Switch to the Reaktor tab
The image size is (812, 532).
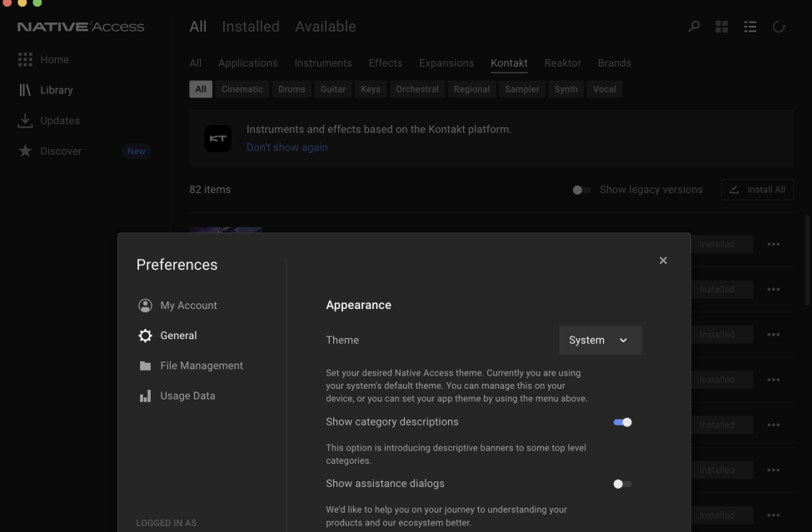pos(562,63)
